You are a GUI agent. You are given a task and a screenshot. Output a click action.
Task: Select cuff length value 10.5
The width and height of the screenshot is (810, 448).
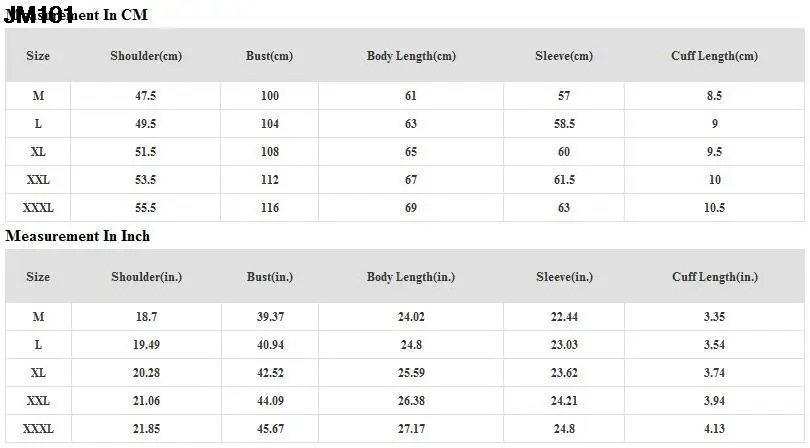[714, 208]
